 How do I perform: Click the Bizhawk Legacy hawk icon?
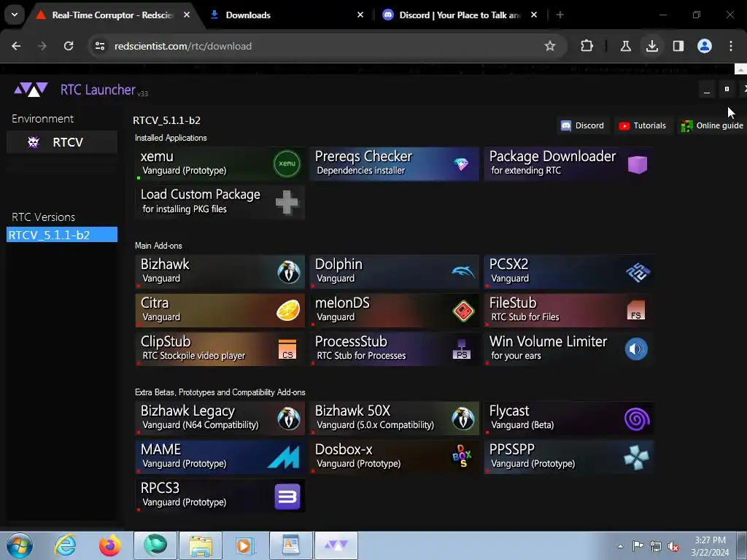click(289, 419)
